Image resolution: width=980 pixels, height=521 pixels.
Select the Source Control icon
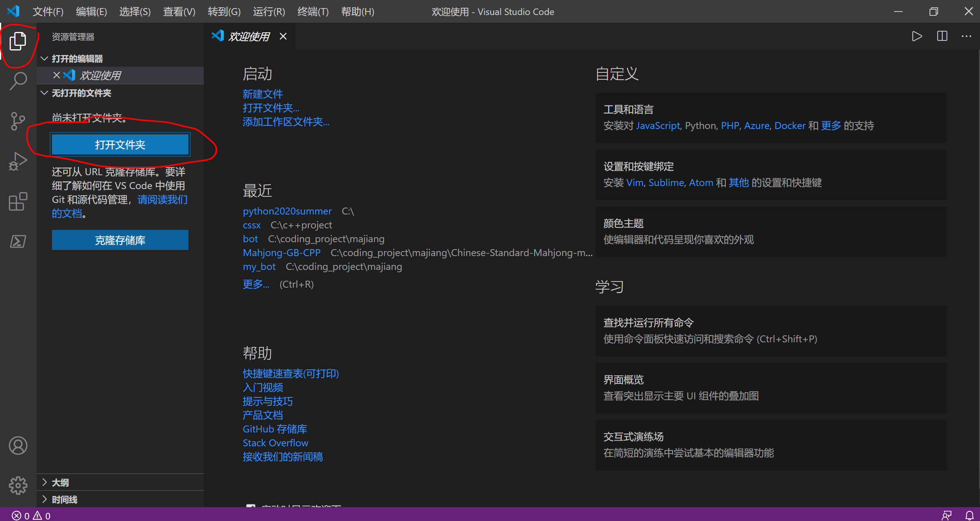click(18, 121)
